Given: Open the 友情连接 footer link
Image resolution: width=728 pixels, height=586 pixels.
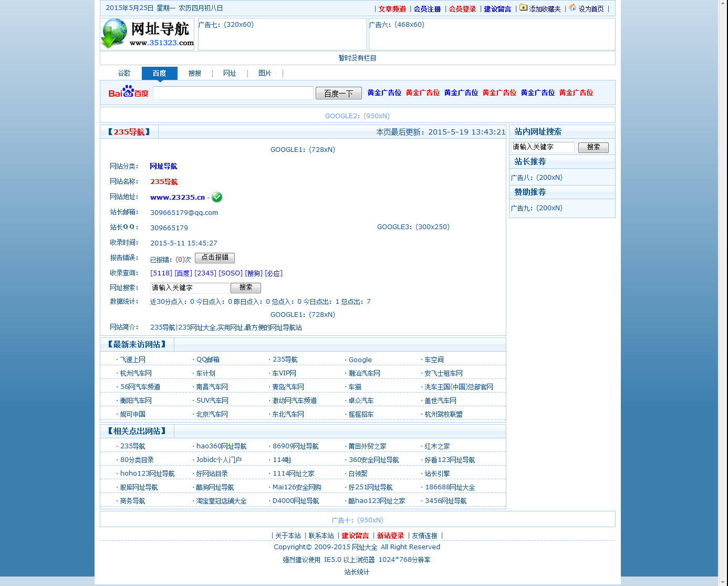Looking at the screenshot, I should coord(424,535).
